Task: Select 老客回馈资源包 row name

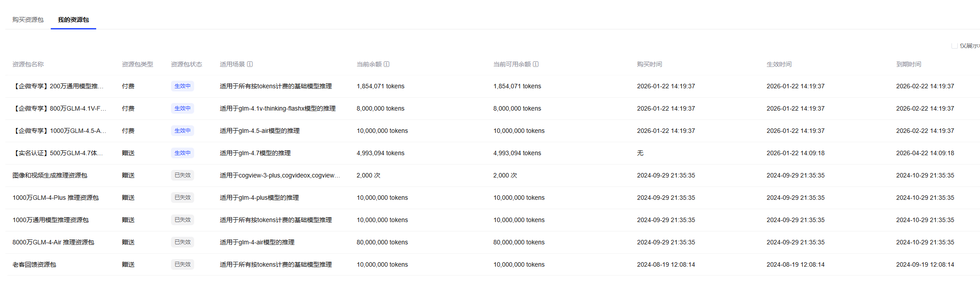Action: pos(34,264)
